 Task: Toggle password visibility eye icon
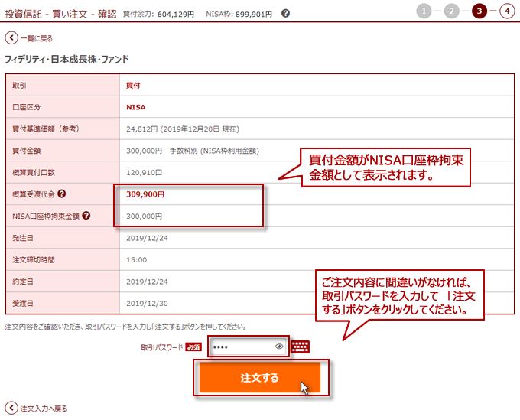279,347
